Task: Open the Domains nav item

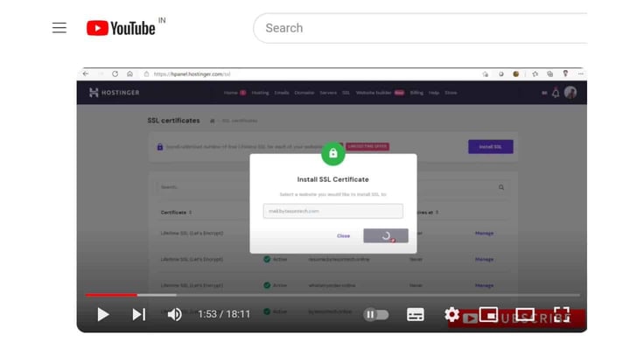Action: (304, 93)
